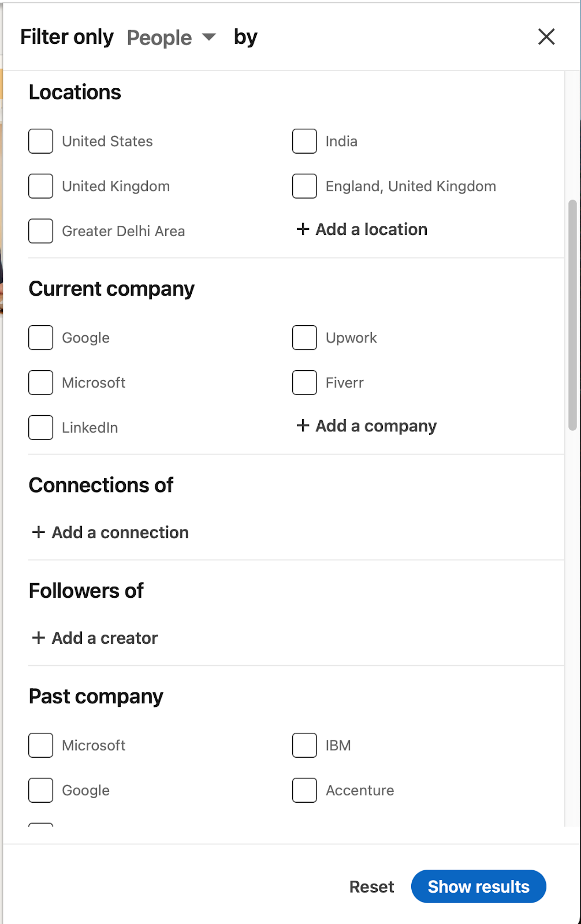Open the People filter type dropdown
Screen dimensions: 581x924
pos(171,38)
